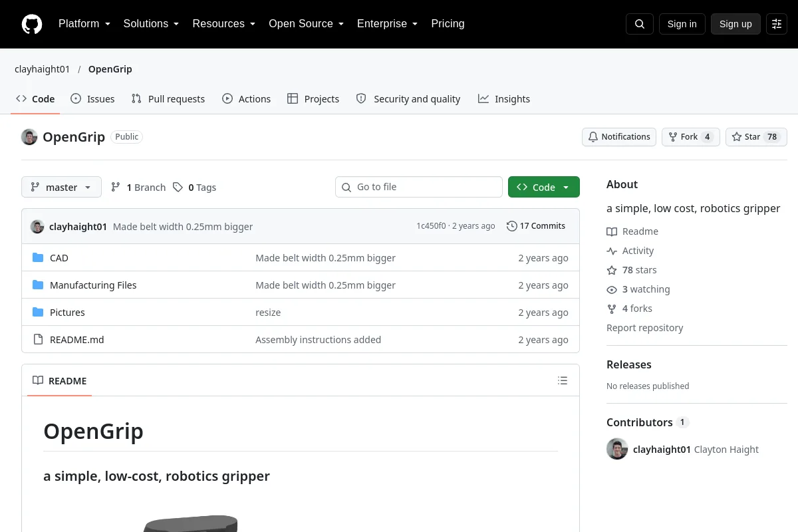Click the Readme link in About
This screenshot has height=532, width=798.
(632, 231)
